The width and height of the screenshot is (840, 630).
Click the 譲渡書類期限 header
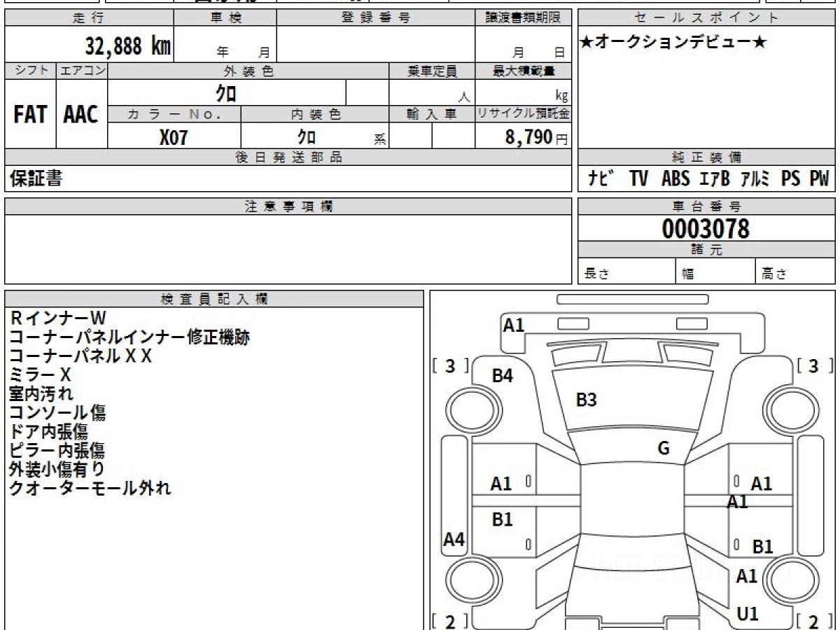click(x=523, y=18)
